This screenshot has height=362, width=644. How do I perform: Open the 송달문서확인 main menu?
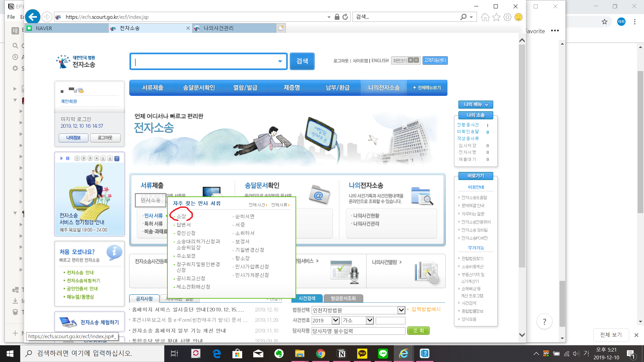pos(199,87)
